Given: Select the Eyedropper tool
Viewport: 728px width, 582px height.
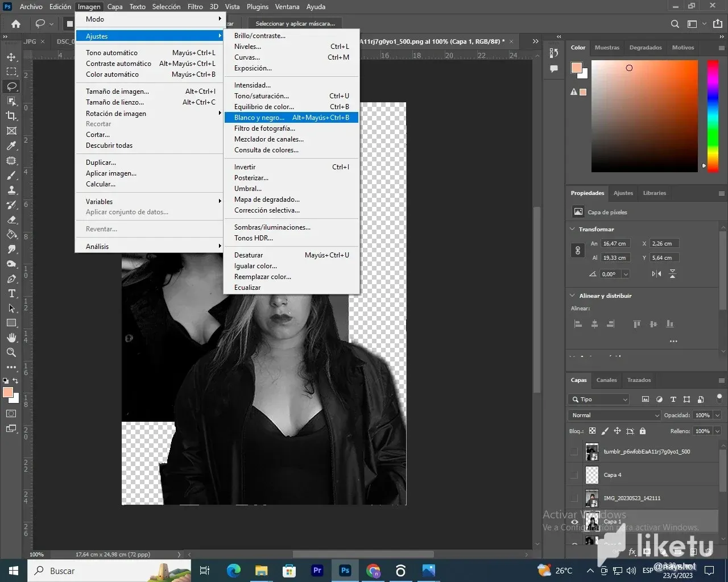Looking at the screenshot, I should click(x=11, y=145).
